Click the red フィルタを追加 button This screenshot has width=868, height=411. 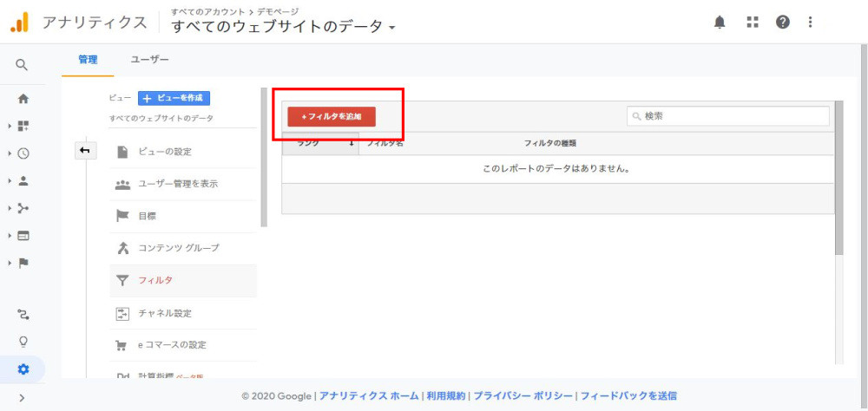(332, 116)
